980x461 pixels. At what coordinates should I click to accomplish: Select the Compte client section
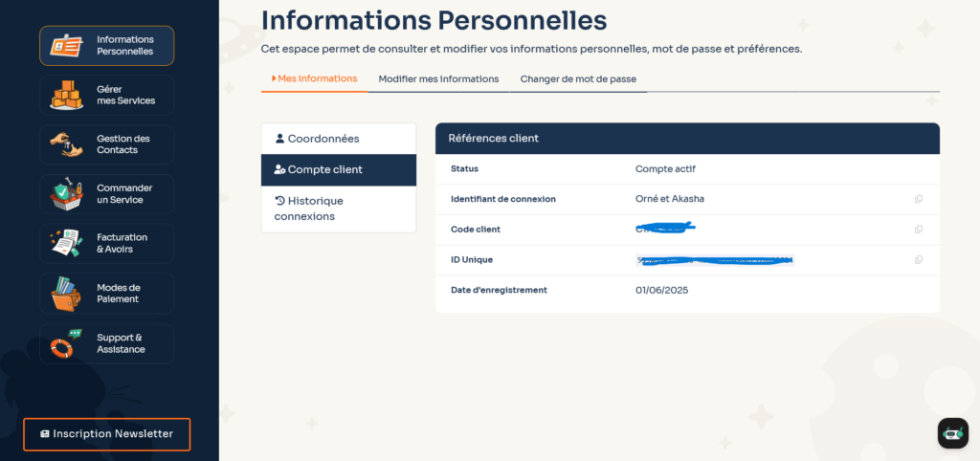click(x=339, y=170)
